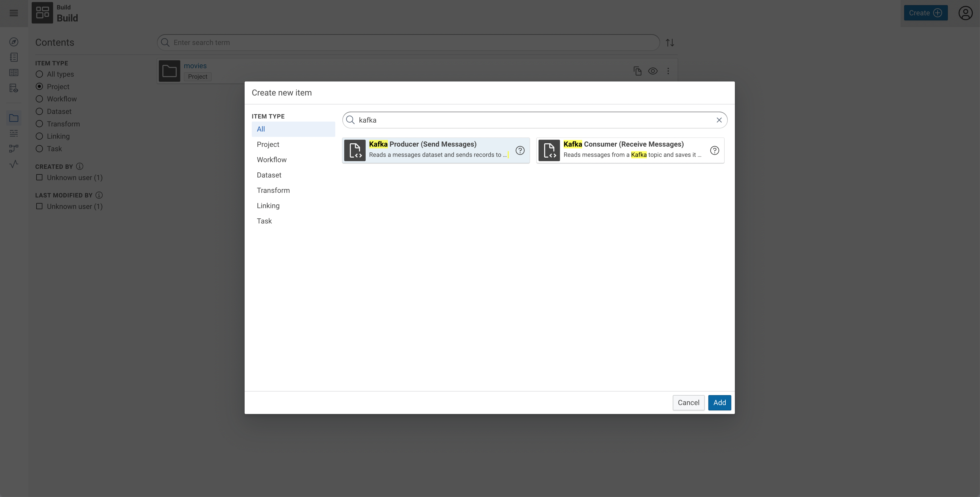This screenshot has width=980, height=497.
Task: Click the server monitoring icon in sidebar
Action: (x=14, y=88)
